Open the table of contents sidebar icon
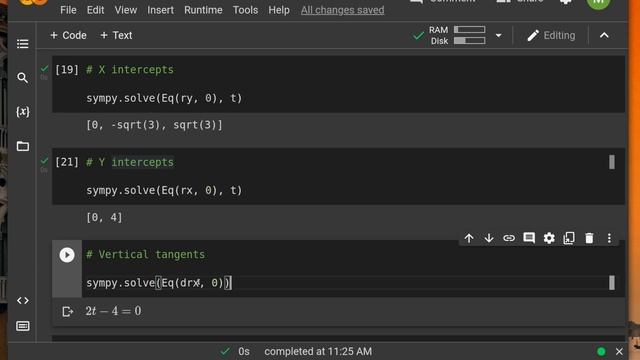Viewport: 640px width, 360px height. [22, 44]
